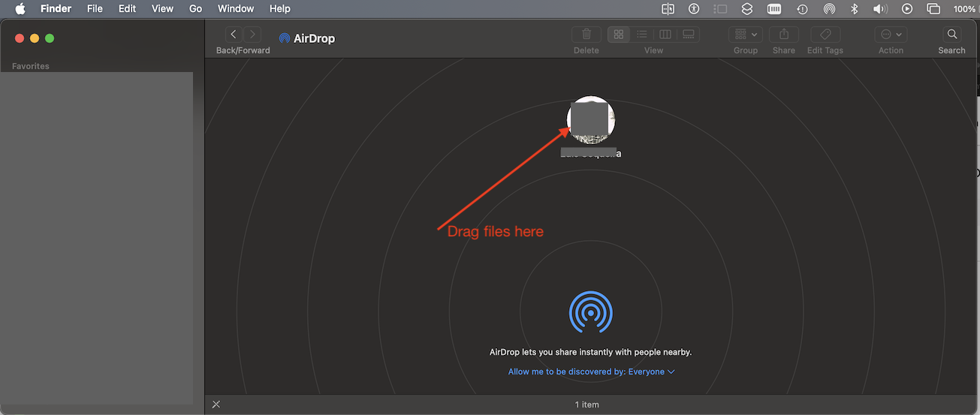Image resolution: width=980 pixels, height=415 pixels.
Task: Click the '1 item' status text
Action: (587, 404)
